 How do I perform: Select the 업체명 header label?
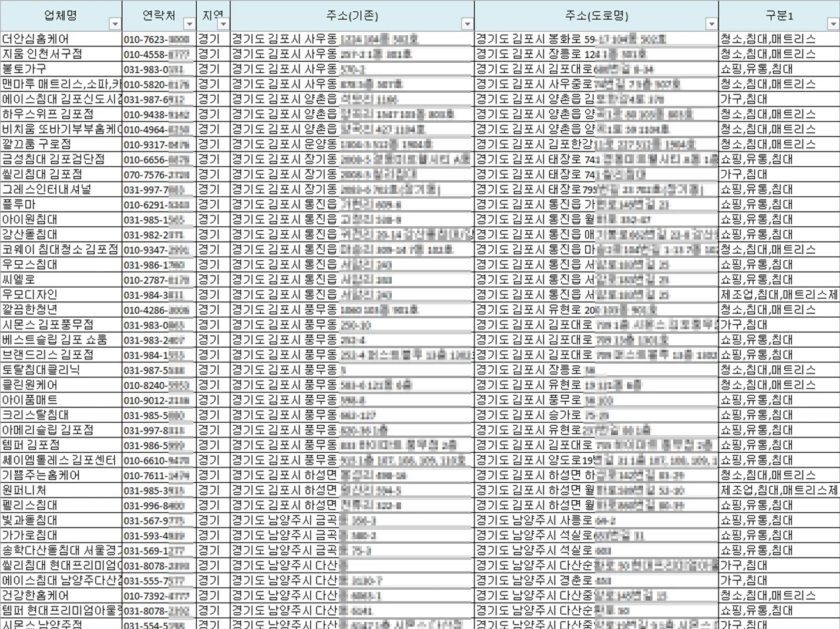pos(61,15)
